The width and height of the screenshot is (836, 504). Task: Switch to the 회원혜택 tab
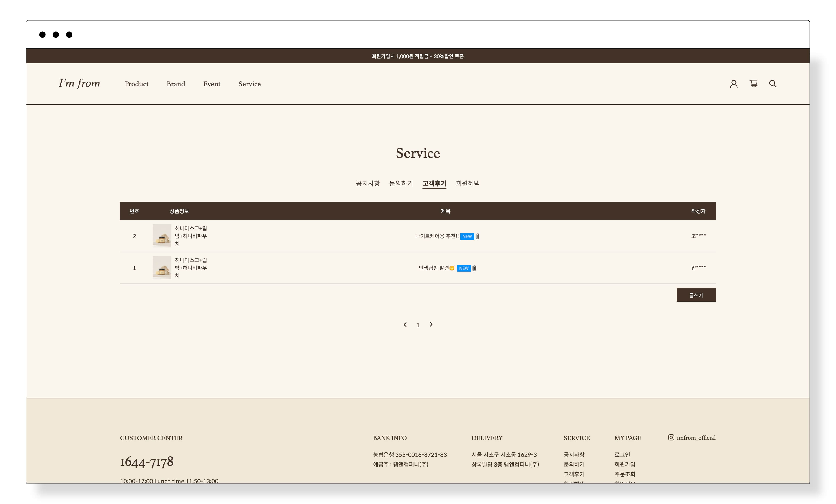coord(468,183)
